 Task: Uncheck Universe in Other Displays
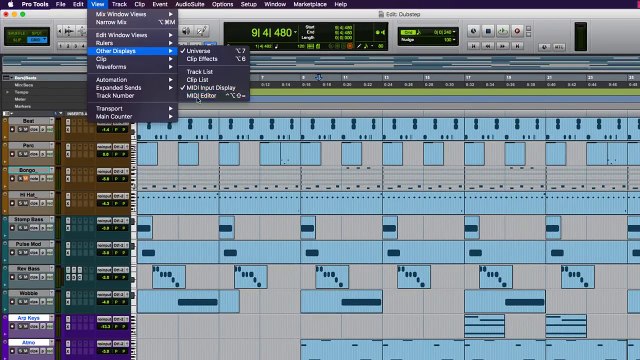(x=214, y=51)
